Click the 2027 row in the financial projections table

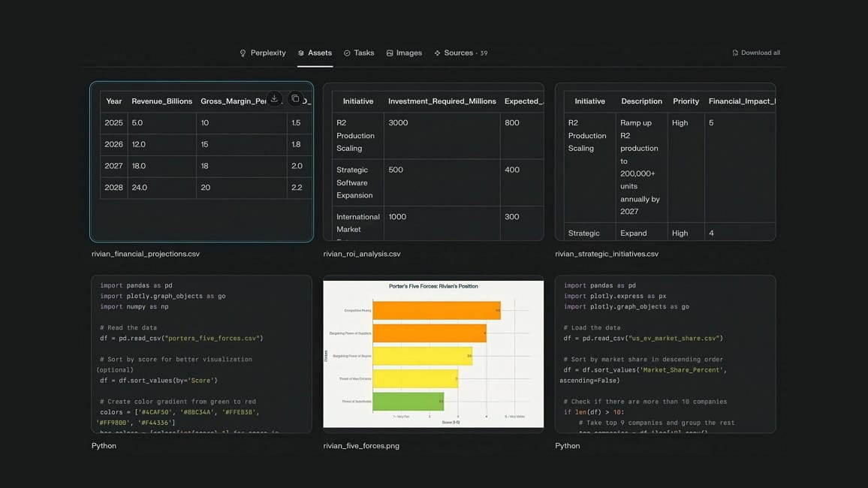[188, 165]
